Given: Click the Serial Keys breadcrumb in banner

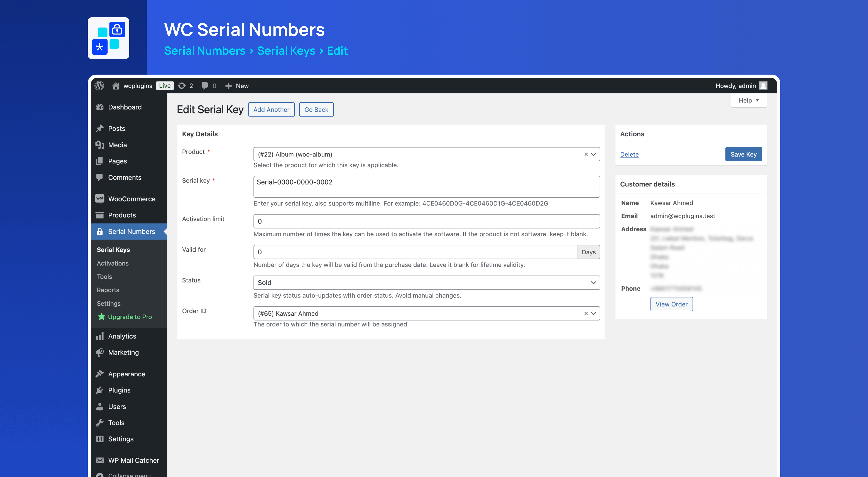Looking at the screenshot, I should coord(286,51).
